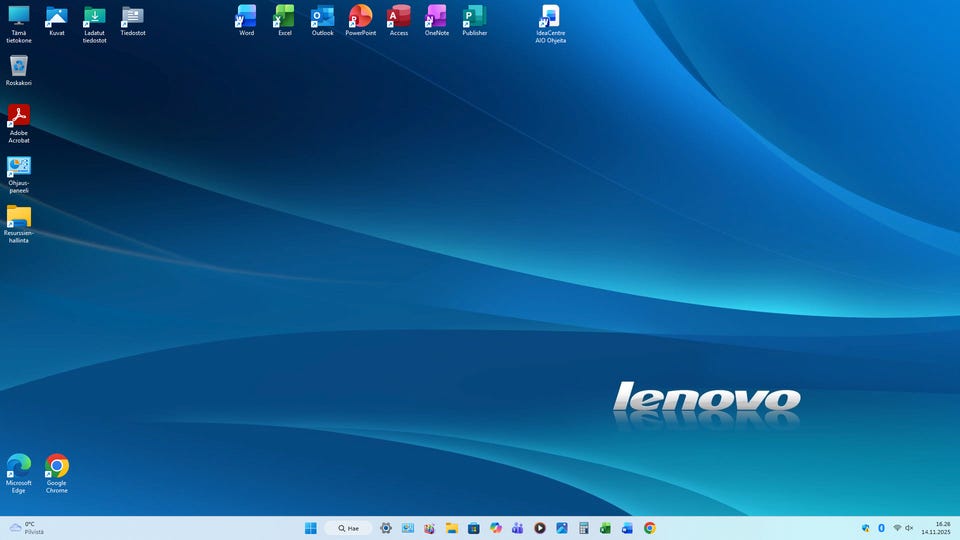
Task: Open Excel from the taskbar
Action: click(606, 528)
